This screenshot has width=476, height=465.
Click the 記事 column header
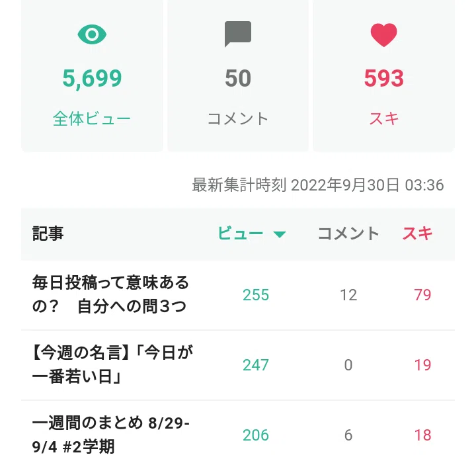coord(48,233)
